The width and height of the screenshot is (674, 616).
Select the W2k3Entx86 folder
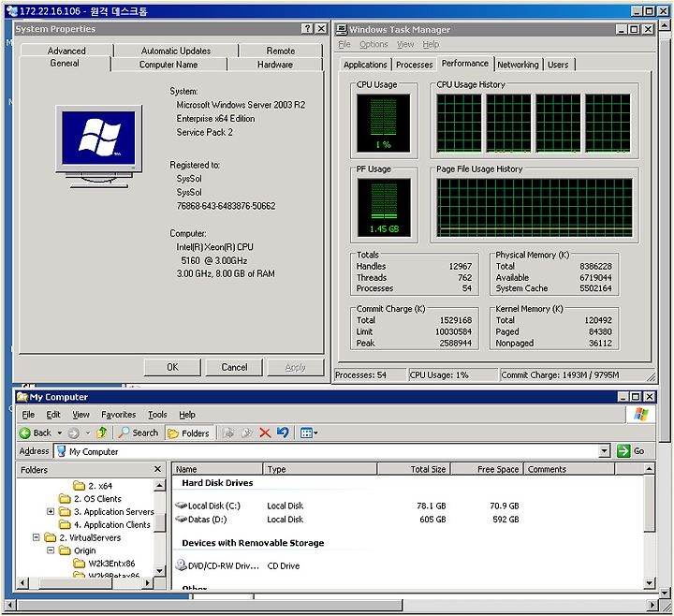105,564
